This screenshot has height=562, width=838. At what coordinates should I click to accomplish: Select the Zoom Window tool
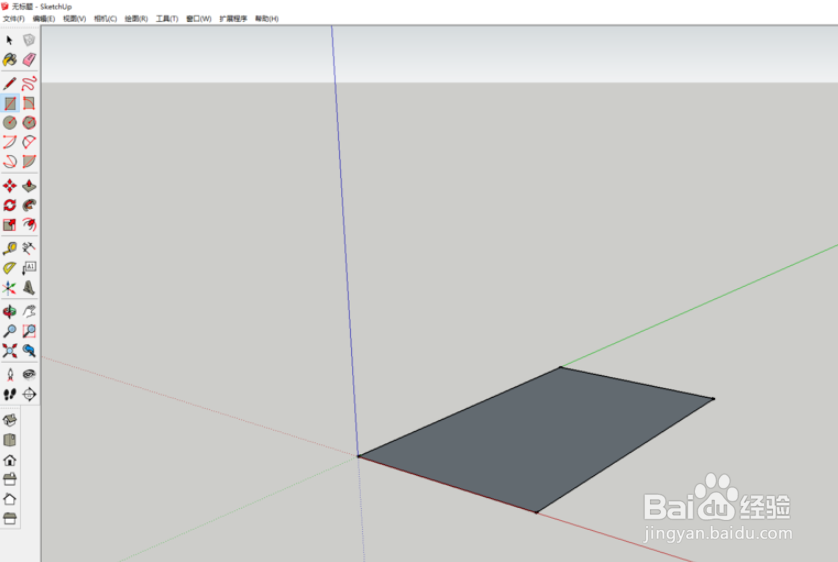pos(29,331)
